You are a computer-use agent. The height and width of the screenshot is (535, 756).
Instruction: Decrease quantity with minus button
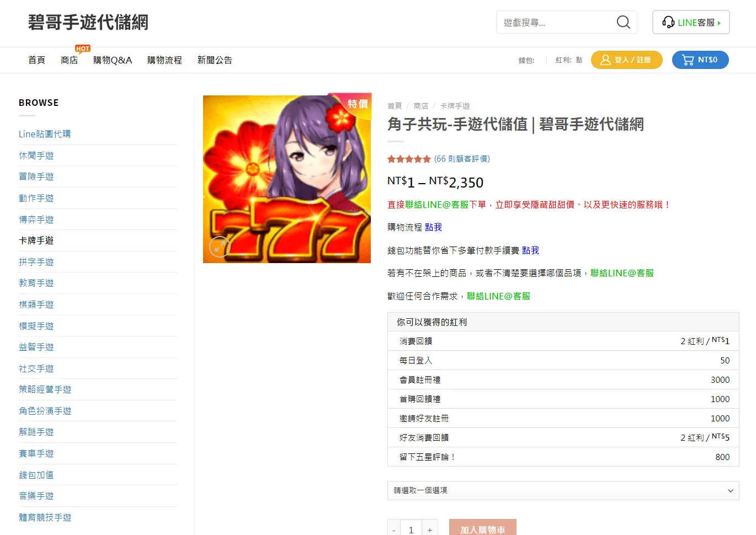point(393,528)
